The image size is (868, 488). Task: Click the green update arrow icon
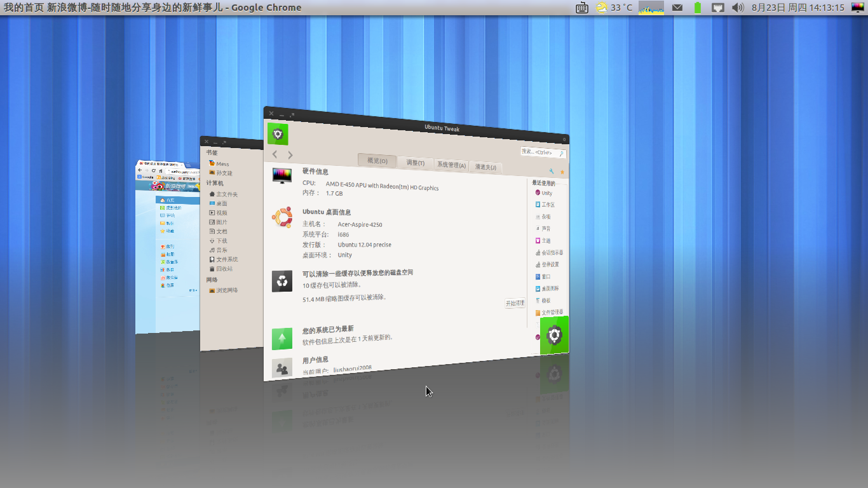(x=282, y=339)
